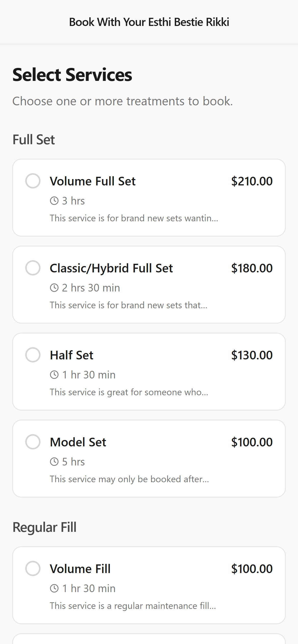Screen dimensions: 298x644
Task: Select the Volume Full Set radio button
Action: [x=33, y=181]
